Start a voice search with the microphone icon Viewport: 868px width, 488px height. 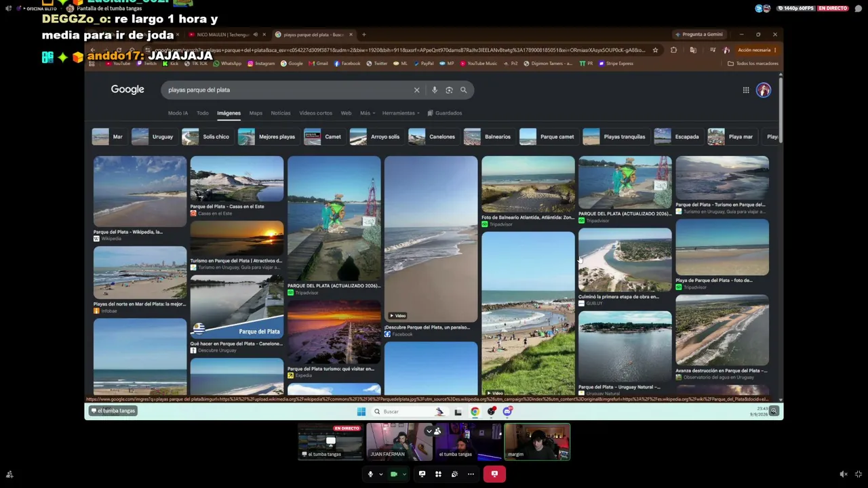point(435,89)
